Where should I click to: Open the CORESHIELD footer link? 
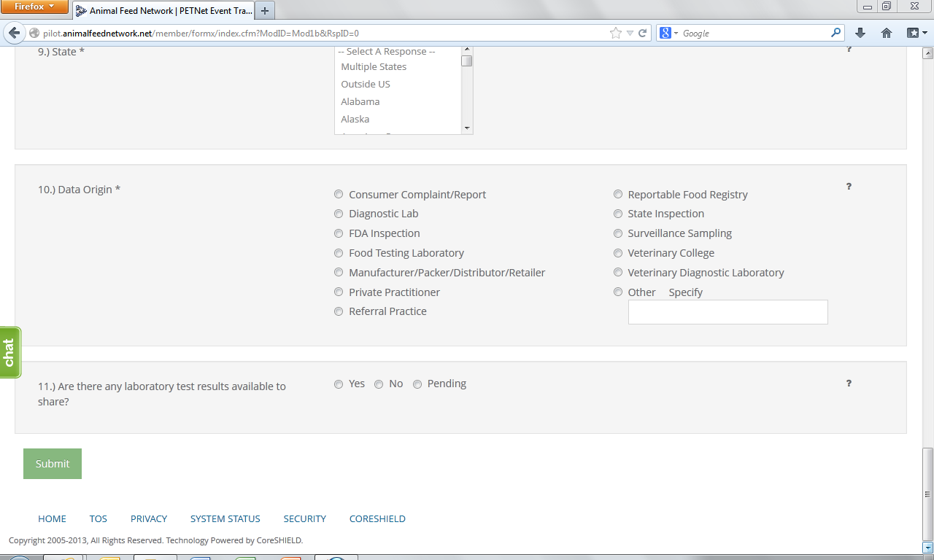[377, 519]
